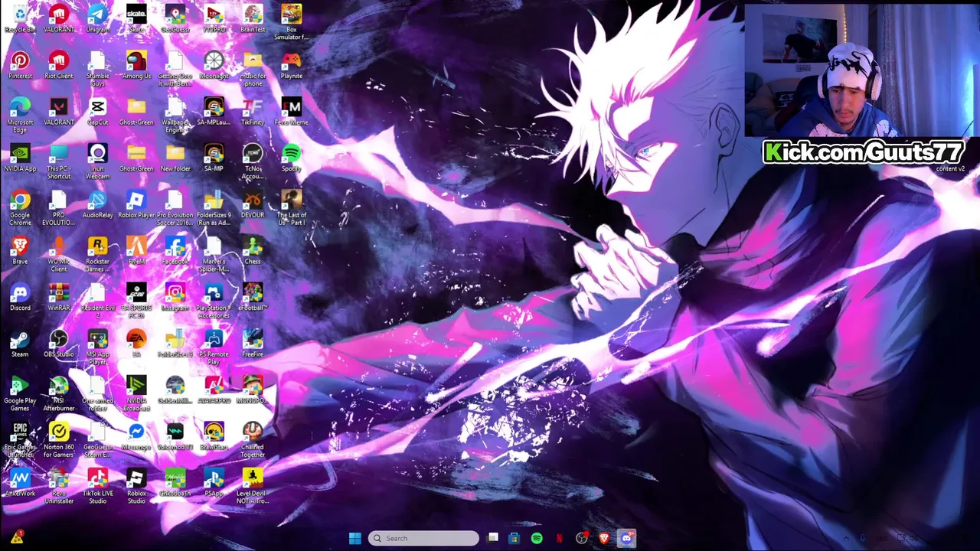Image resolution: width=980 pixels, height=551 pixels.
Task: Open Messenger from the desktop
Action: click(x=136, y=437)
